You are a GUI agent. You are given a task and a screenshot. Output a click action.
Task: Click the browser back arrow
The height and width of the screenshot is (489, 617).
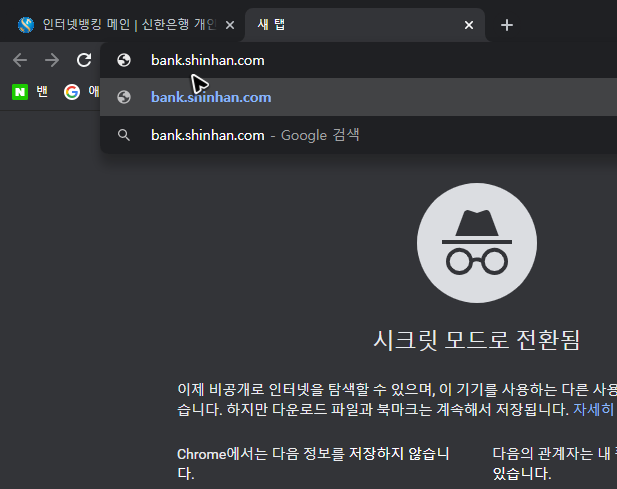tap(20, 60)
